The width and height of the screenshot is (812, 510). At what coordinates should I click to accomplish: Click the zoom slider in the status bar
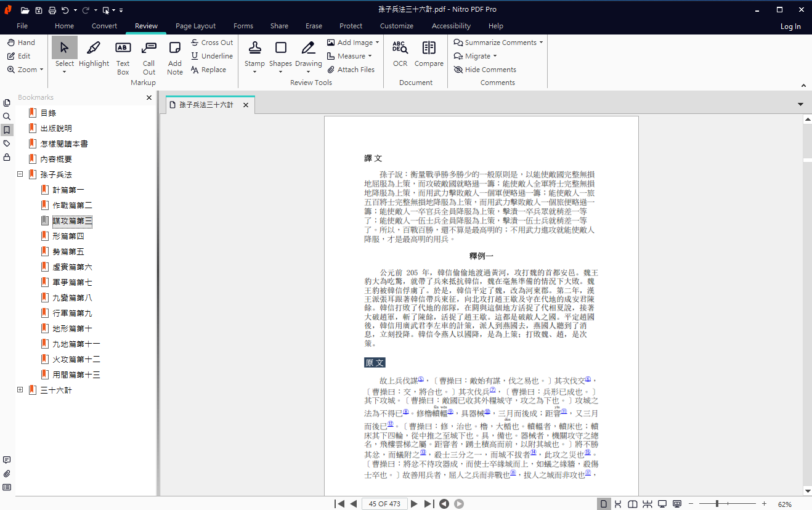pos(728,504)
